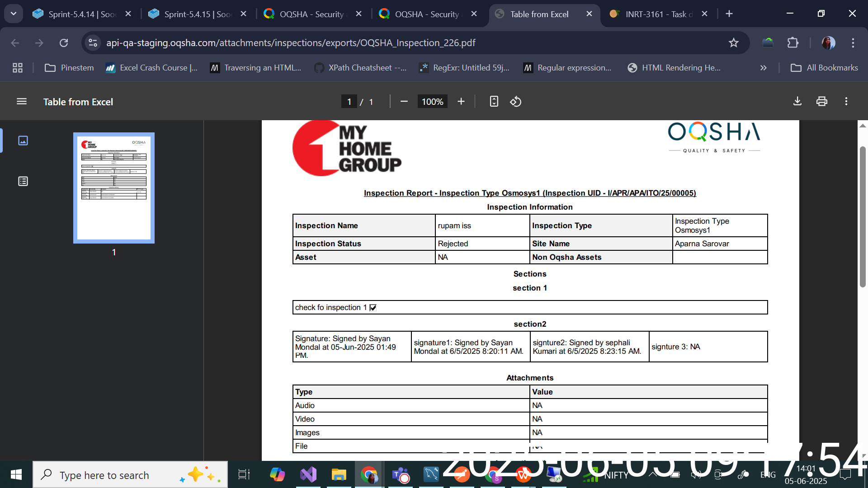Show the document outline sidebar view
This screenshot has width=868, height=488.
coord(23,181)
